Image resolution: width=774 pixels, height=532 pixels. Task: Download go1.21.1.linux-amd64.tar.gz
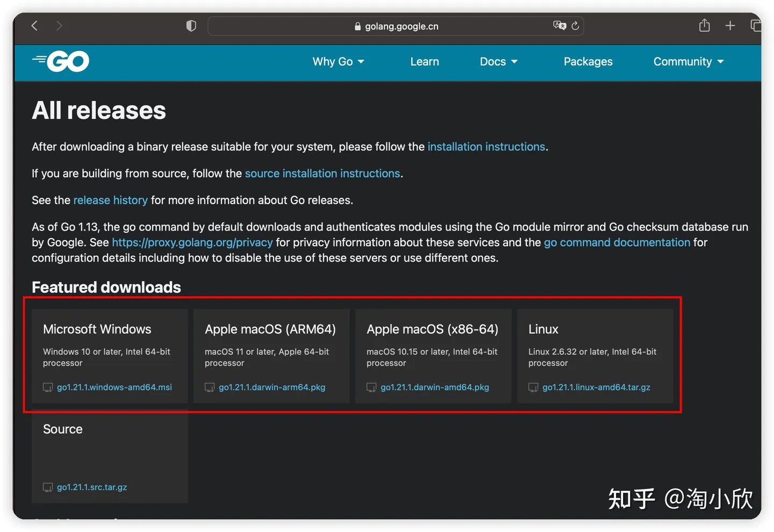pos(596,387)
